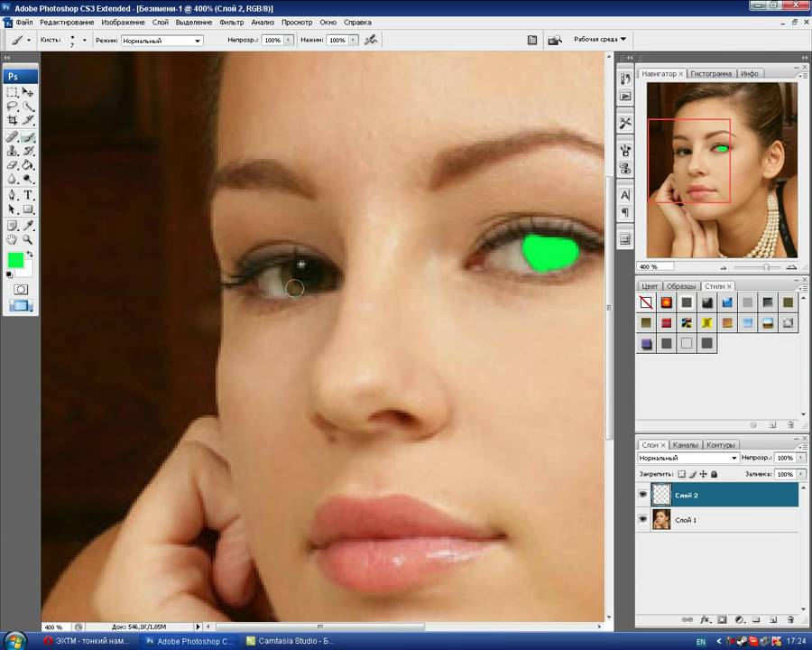Expand layer fill Заливка slider arrow
This screenshot has height=650, width=812.
801,474
